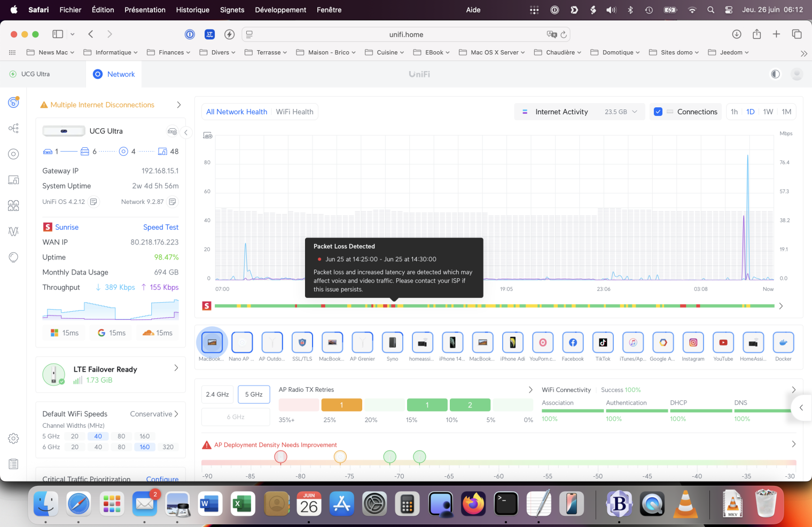Screen dimensions: 812x527
Task: Open Settings gear in left sidebar
Action: click(13, 438)
